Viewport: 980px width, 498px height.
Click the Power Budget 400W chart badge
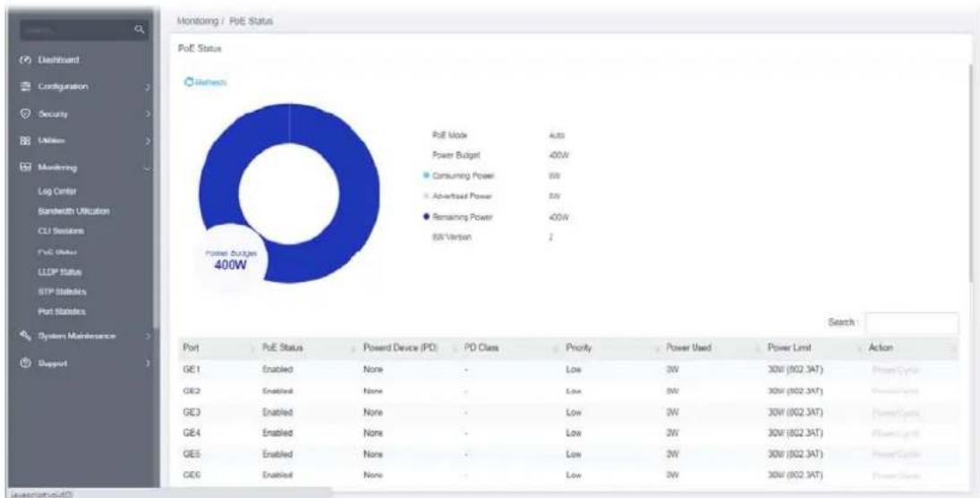point(231,261)
